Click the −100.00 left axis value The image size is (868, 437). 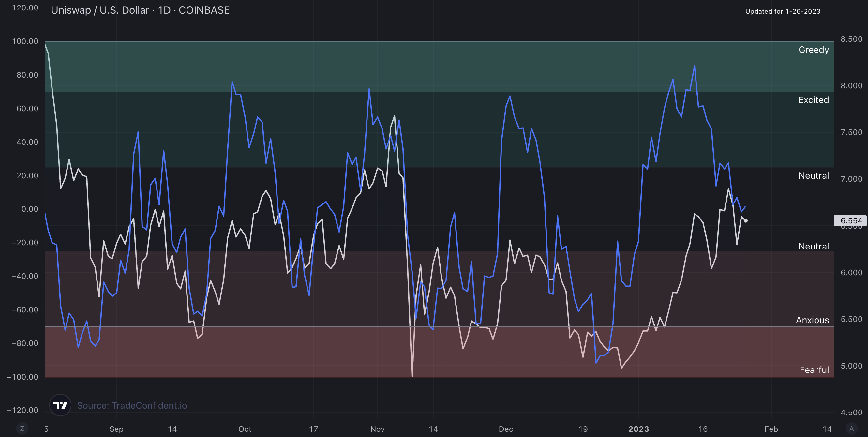(x=22, y=377)
